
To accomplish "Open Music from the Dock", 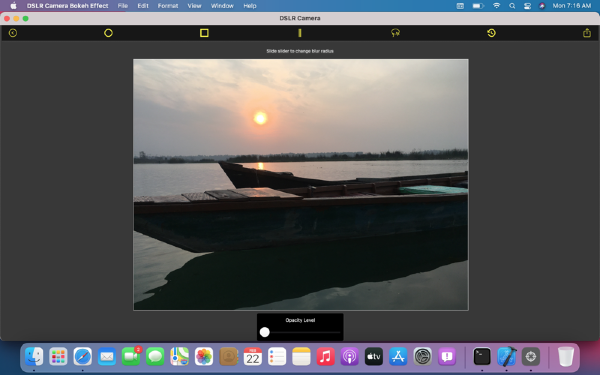I will (x=326, y=357).
